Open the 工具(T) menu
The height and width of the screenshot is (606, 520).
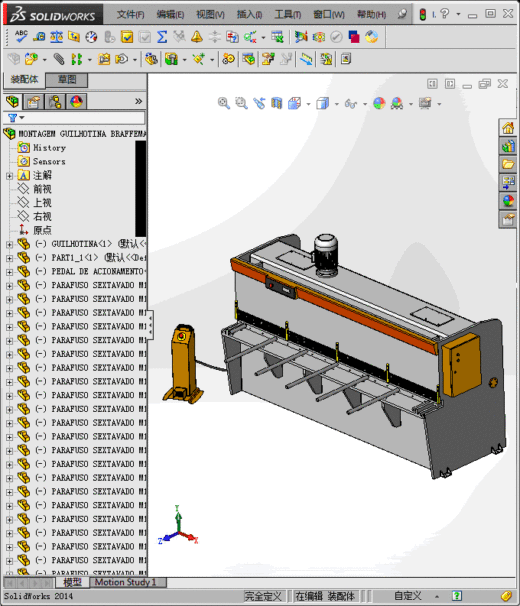click(x=288, y=14)
